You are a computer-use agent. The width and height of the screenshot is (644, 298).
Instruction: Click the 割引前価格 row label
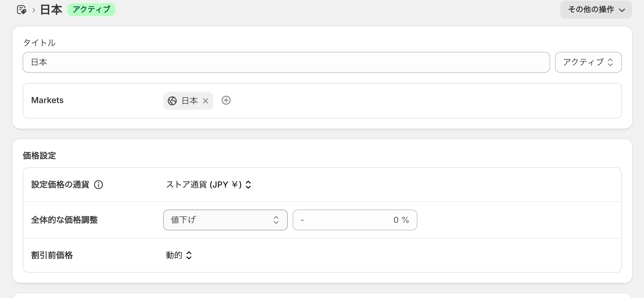point(52,255)
